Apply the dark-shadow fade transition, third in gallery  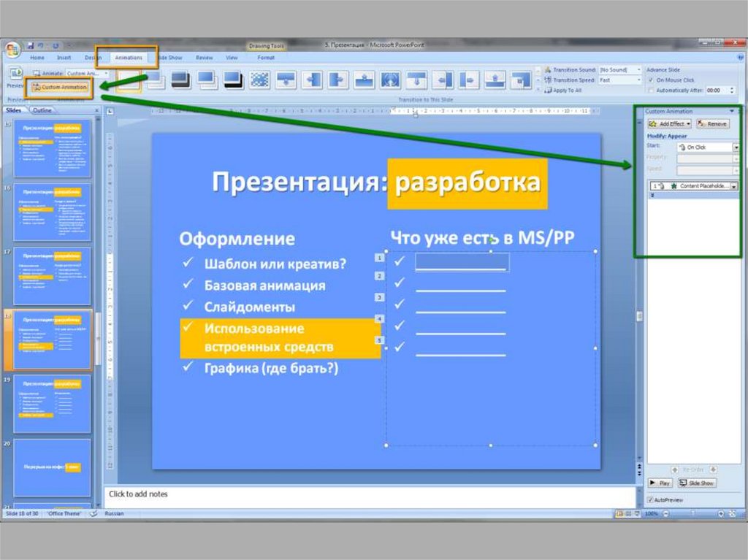(x=181, y=80)
